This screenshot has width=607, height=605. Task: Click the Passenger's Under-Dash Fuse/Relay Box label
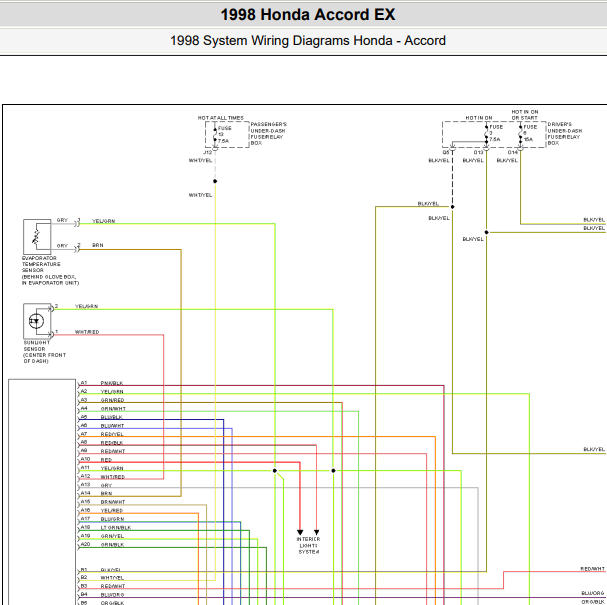269,134
